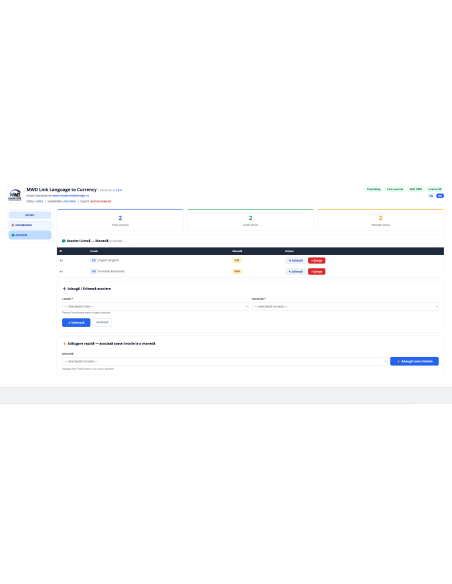Select the highlighted sidebar item with green icon
This screenshot has width=452, height=584.
[x=30, y=235]
